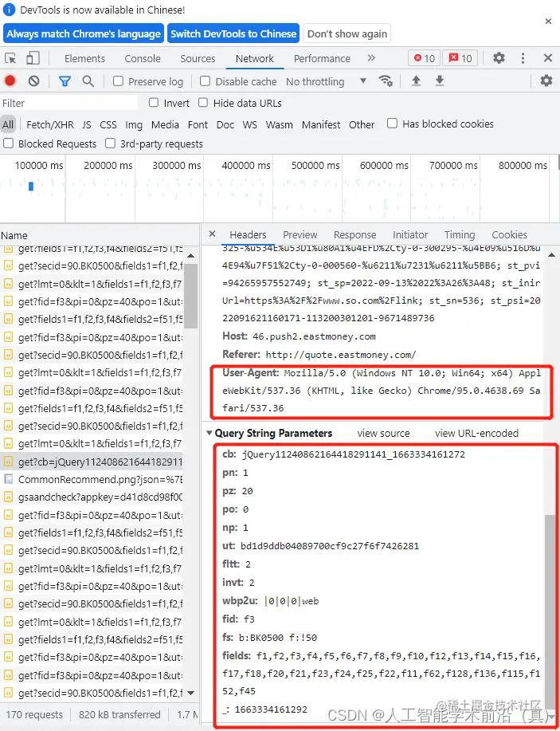The height and width of the screenshot is (731, 560).
Task: Select the gsaandcheck?appkey request row
Action: pos(92,497)
